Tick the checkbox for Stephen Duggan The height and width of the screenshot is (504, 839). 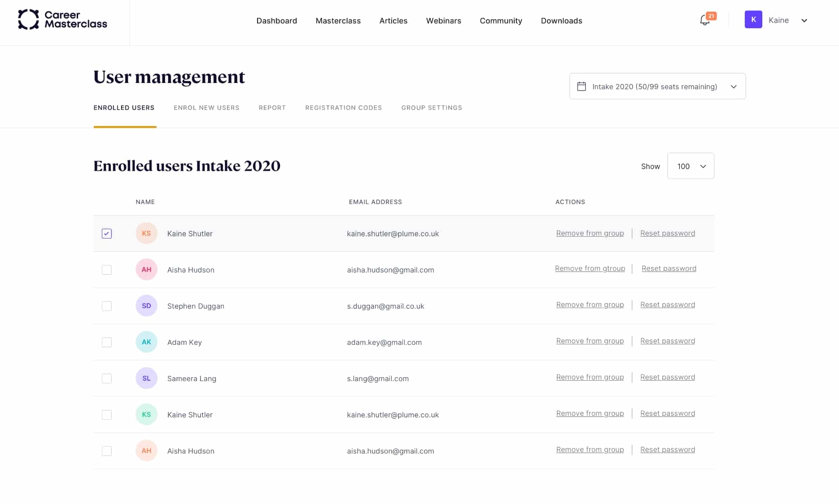(x=107, y=306)
